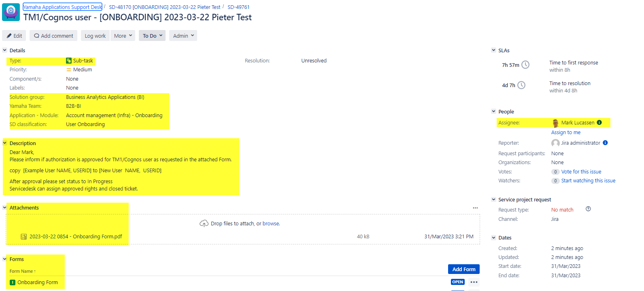The image size is (644, 291).
Task: Click the Sub-task type icon
Action: pos(69,61)
